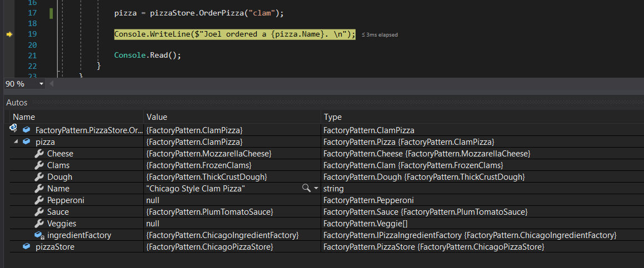The width and height of the screenshot is (644, 268).
Task: Click the {FactoryPattern.FrozenClams} value cell
Action: 232,165
